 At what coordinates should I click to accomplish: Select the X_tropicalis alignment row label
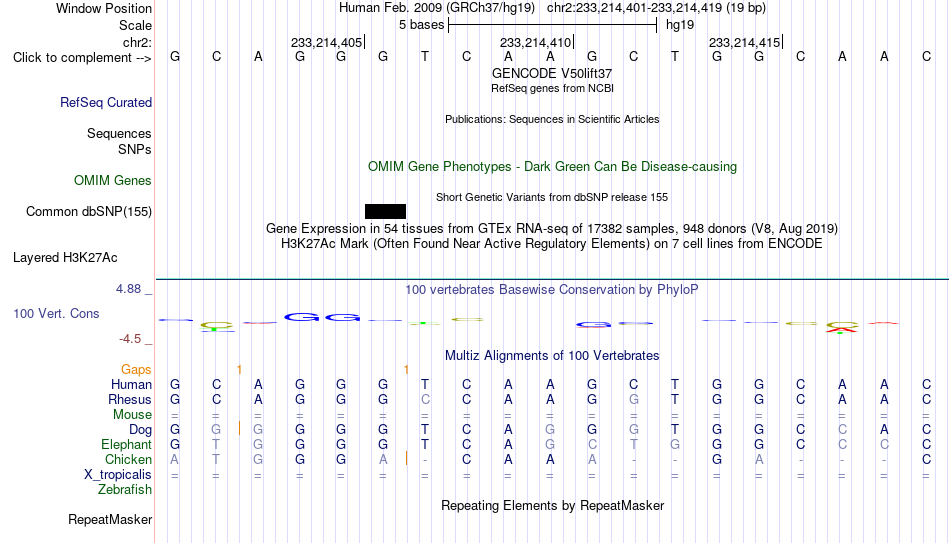[118, 475]
